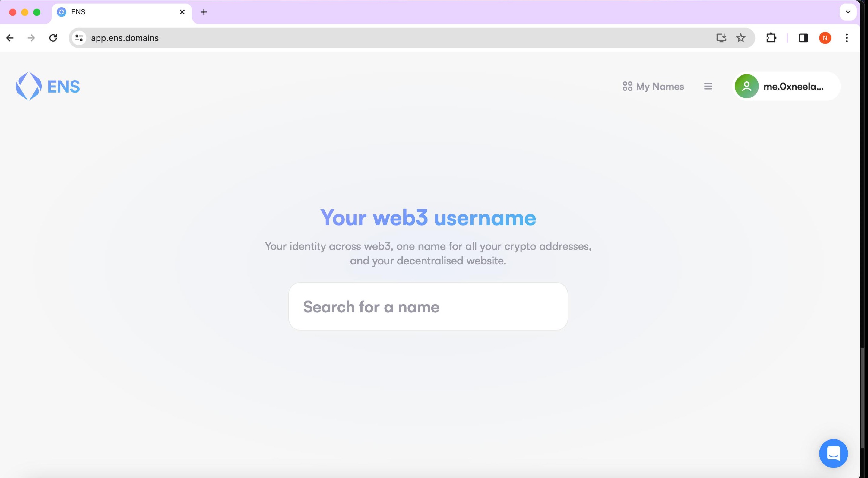Click the ENS logo in the header
Viewport: 868px width, 478px height.
coord(48,86)
